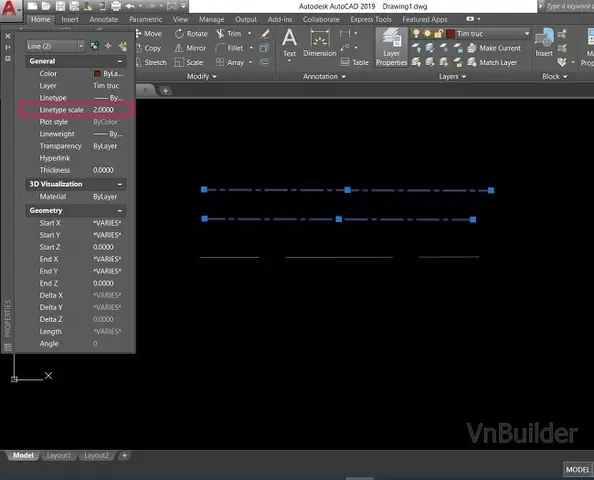
Task: Select the Mirror tool
Action: click(190, 48)
